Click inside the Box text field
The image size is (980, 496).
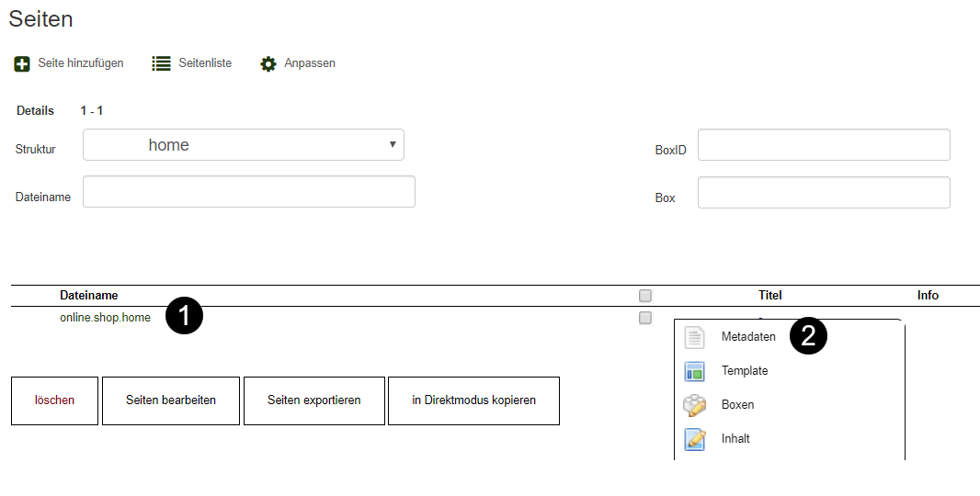pyautogui.click(x=824, y=193)
